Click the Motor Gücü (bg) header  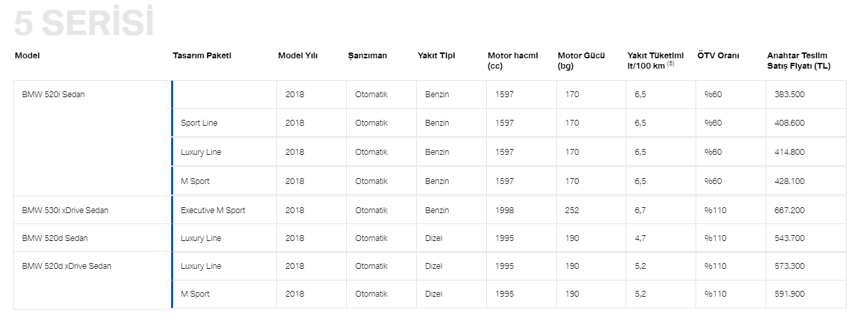(581, 60)
